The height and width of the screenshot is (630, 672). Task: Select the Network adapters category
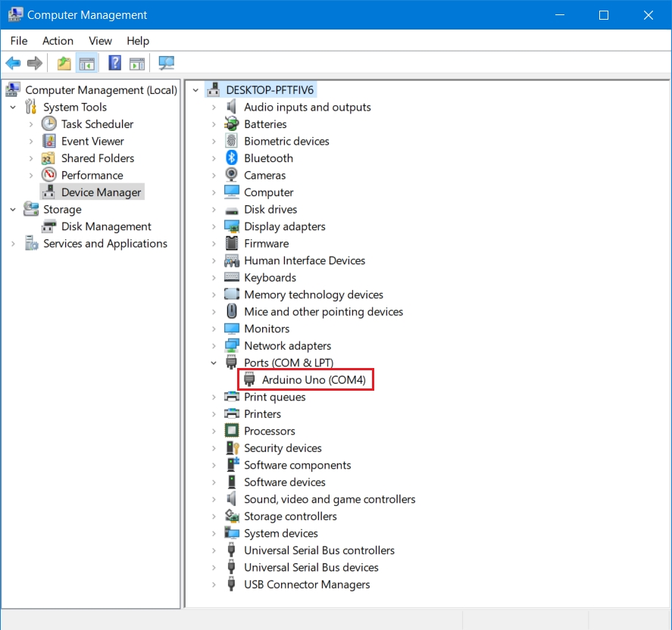click(287, 346)
